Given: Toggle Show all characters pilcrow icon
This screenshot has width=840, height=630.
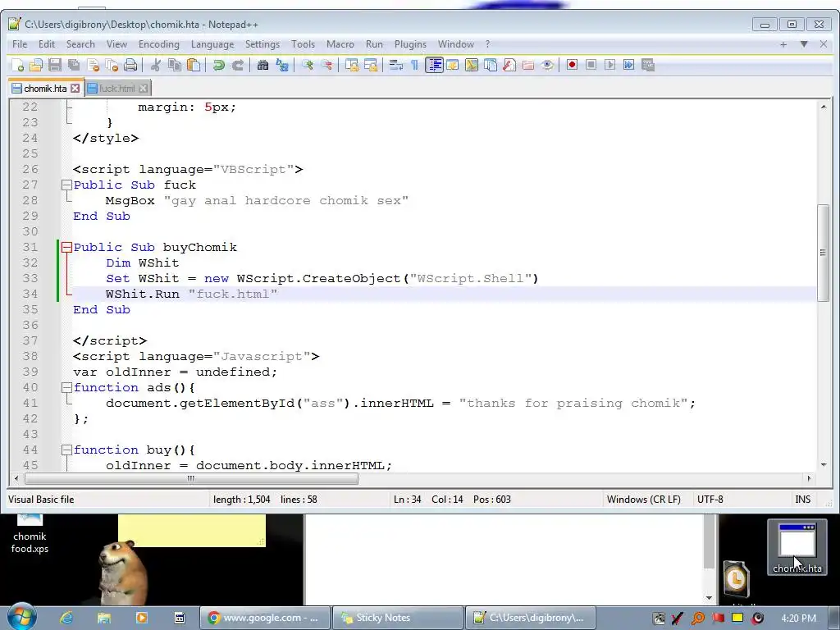Looking at the screenshot, I should tap(414, 66).
